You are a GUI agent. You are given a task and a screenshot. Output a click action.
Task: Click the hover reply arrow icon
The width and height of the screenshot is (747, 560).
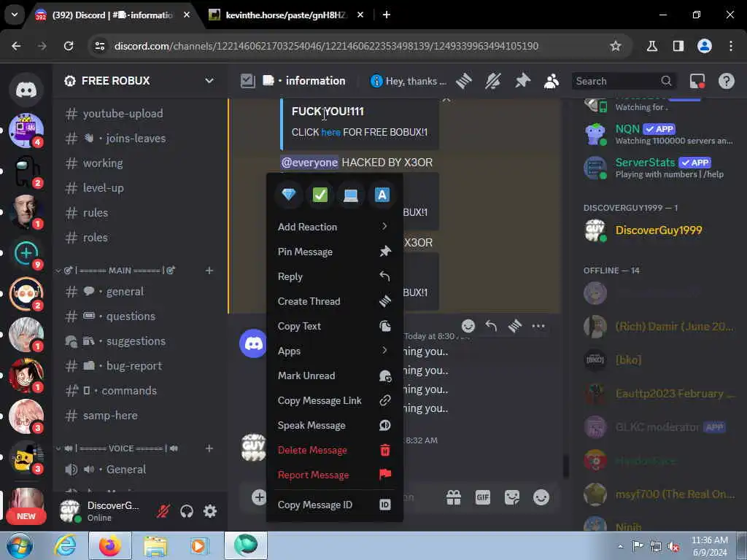point(491,326)
